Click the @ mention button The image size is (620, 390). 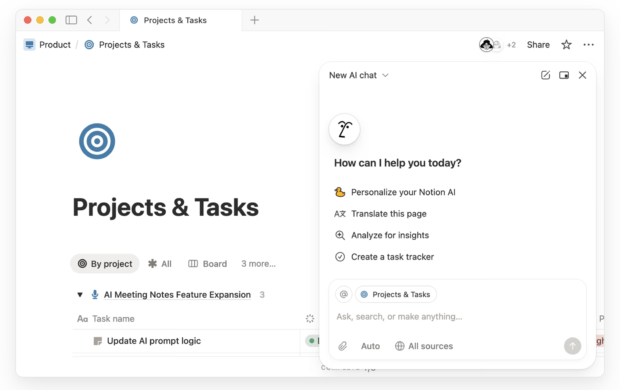[x=344, y=294]
